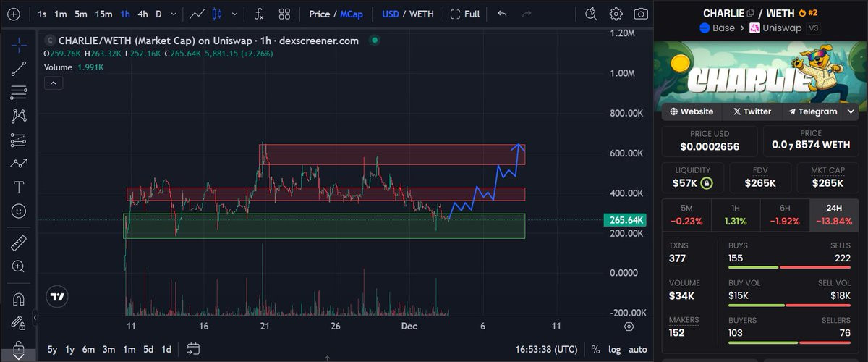868x362 pixels.
Task: Open the Telegram link
Action: click(812, 111)
